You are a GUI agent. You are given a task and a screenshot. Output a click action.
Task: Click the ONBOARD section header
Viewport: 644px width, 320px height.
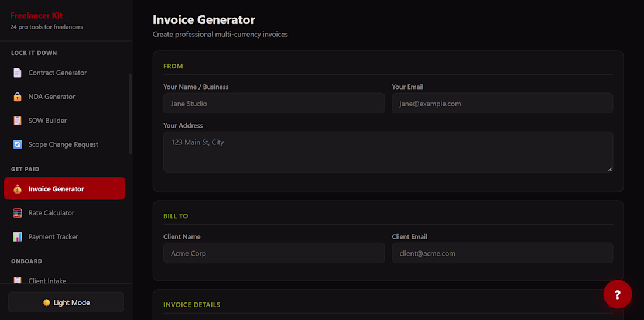pos(27,261)
